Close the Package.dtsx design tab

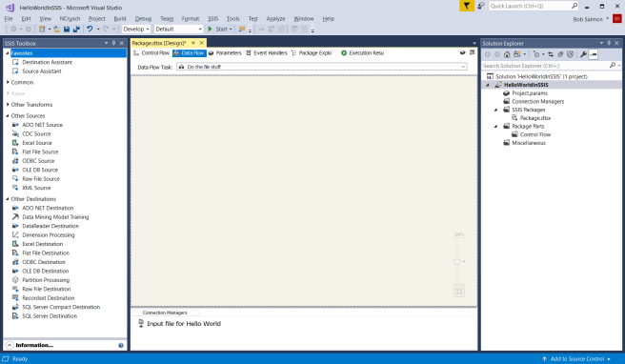[x=202, y=43]
